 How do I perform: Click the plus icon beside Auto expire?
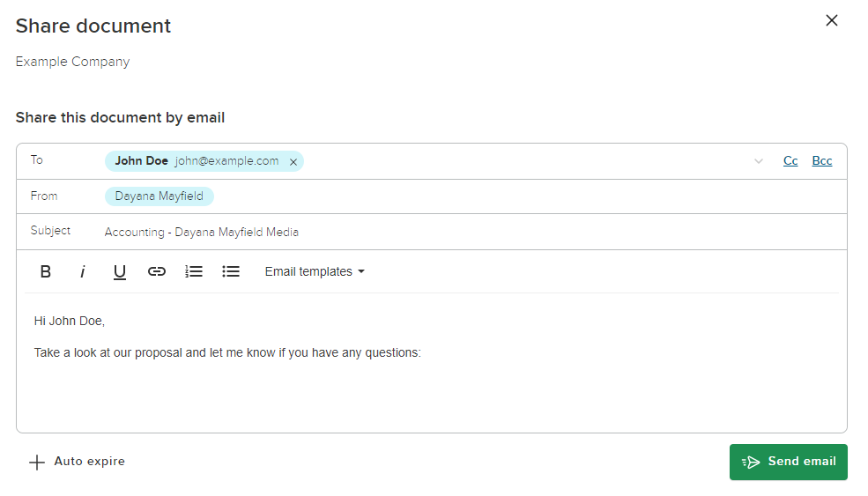point(37,463)
